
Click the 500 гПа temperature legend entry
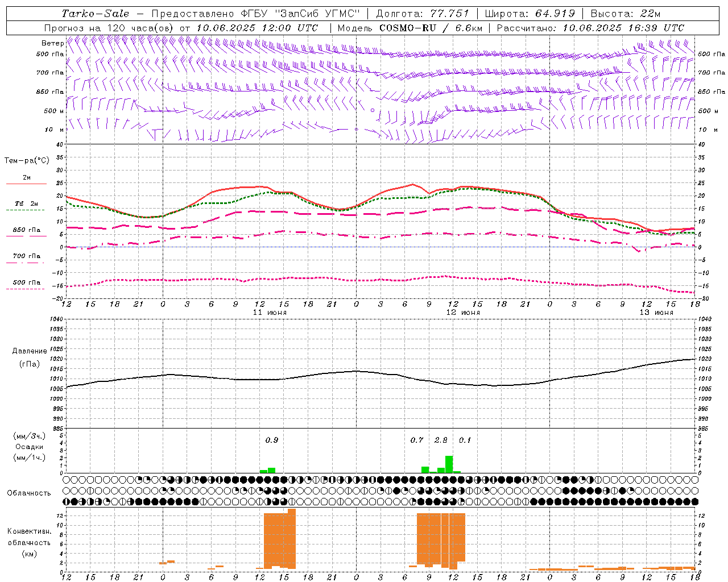click(26, 282)
